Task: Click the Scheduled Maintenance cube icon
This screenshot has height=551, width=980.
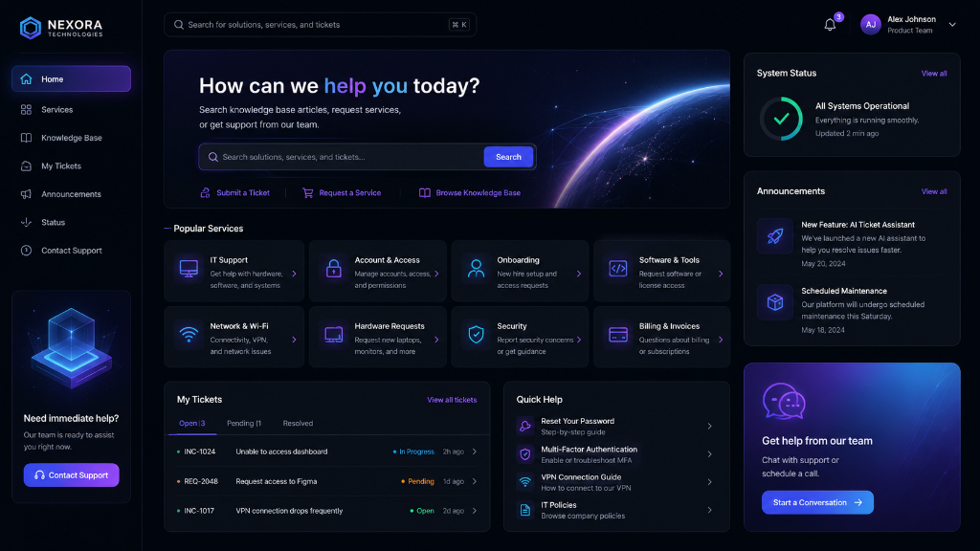Action: point(775,302)
